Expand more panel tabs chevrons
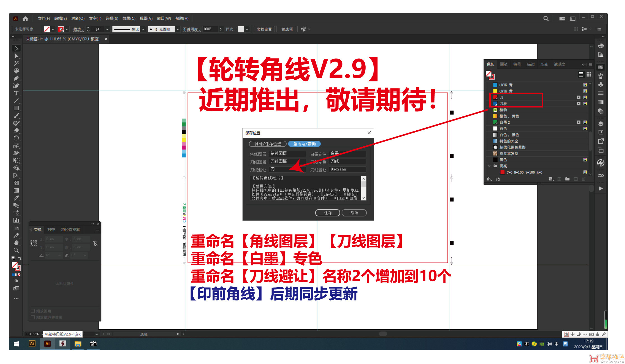Viewport: 625px width, 364px height. point(583,65)
